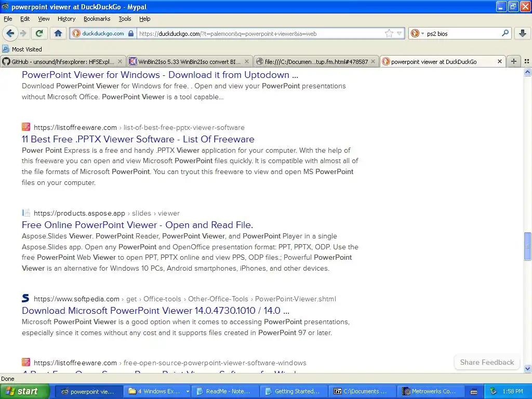The height and width of the screenshot is (399, 532).
Task: Close the powerpoint viewer DuckDuckGo tab
Action: point(499,61)
